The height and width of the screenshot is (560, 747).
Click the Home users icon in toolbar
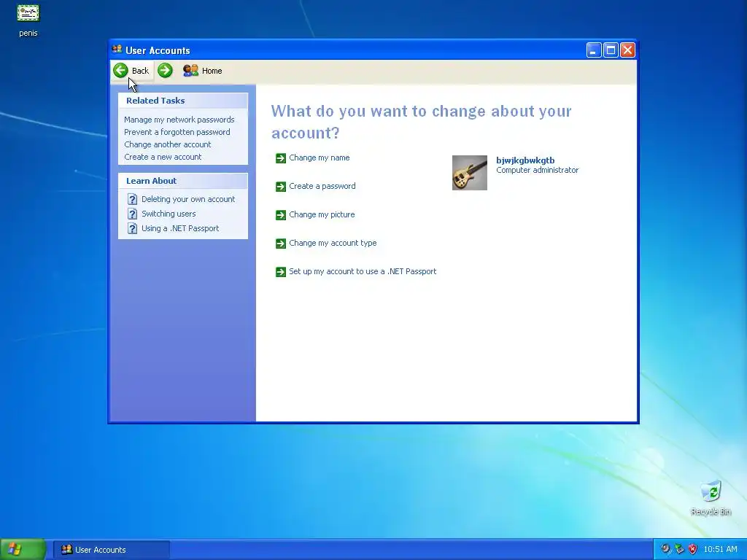[190, 71]
